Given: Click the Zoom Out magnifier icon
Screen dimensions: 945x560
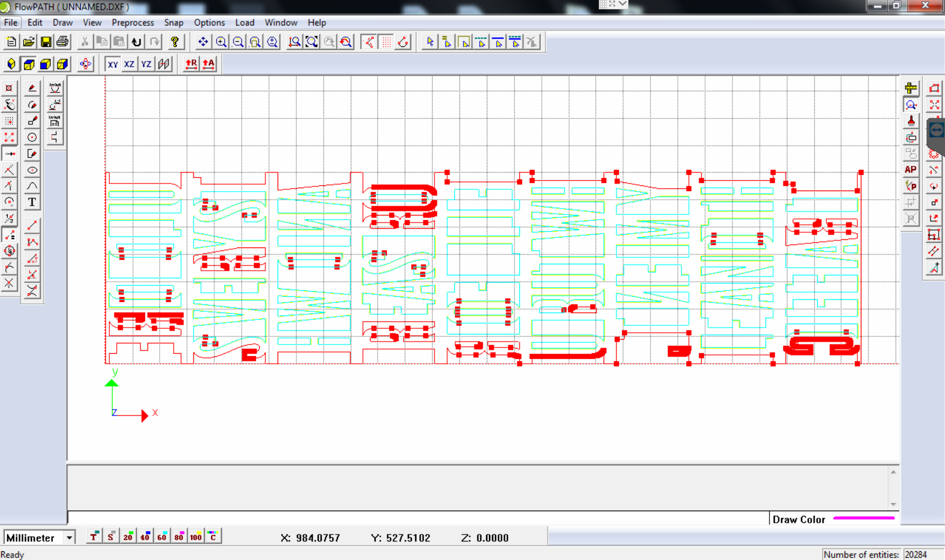Looking at the screenshot, I should pos(238,42).
